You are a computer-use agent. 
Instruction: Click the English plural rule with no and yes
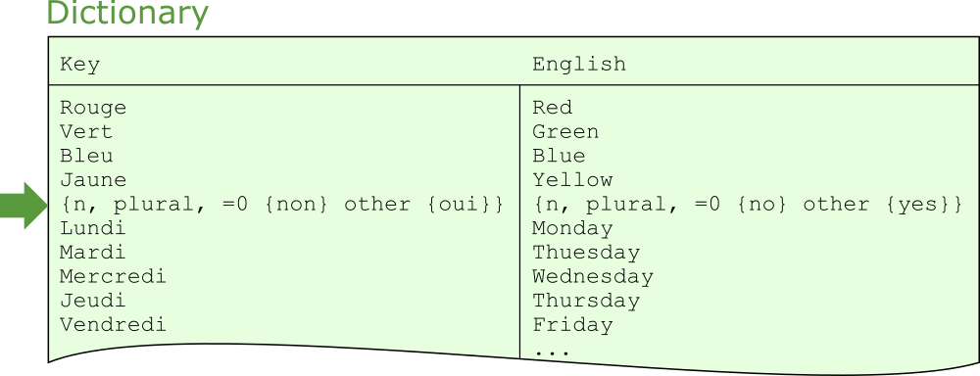pos(747,205)
